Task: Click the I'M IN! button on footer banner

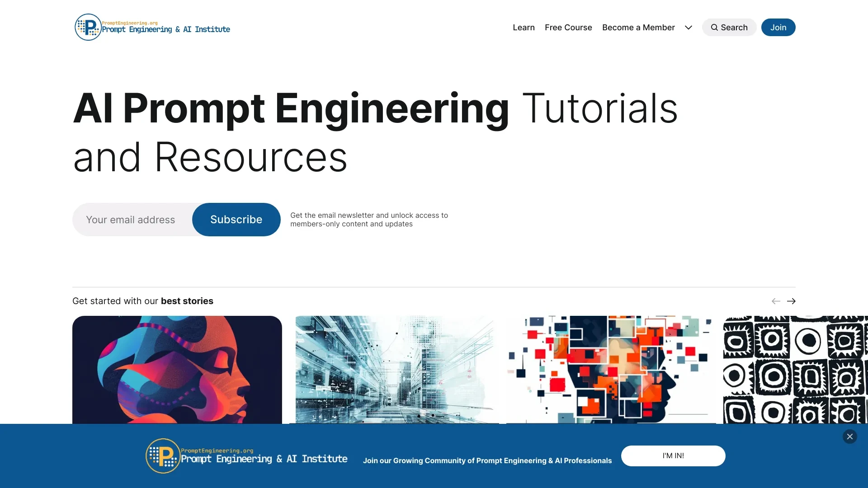Action: coord(673,455)
